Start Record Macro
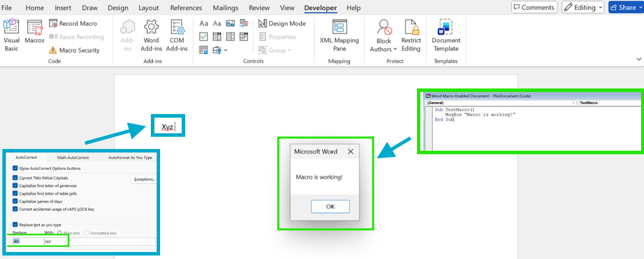The image size is (644, 259). 73,23
